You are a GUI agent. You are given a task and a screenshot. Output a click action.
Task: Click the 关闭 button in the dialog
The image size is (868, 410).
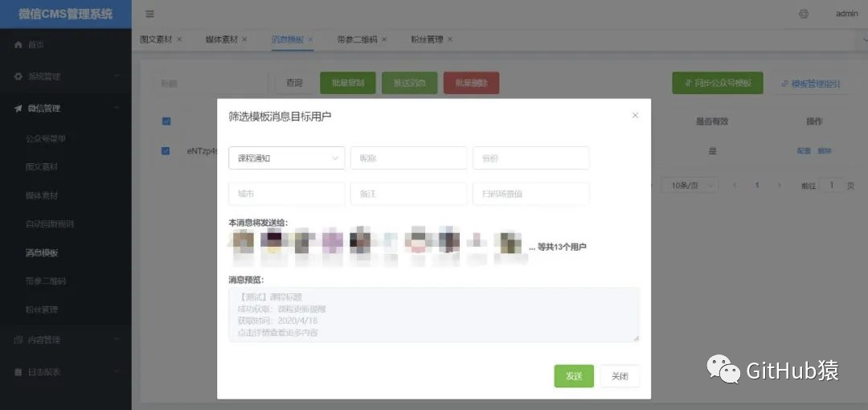[x=620, y=376]
